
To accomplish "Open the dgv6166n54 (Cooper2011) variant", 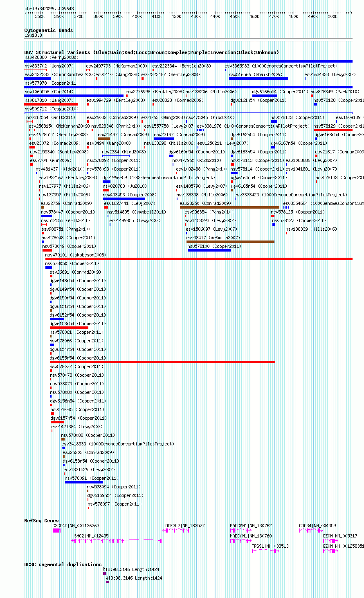I will coord(280,92).
